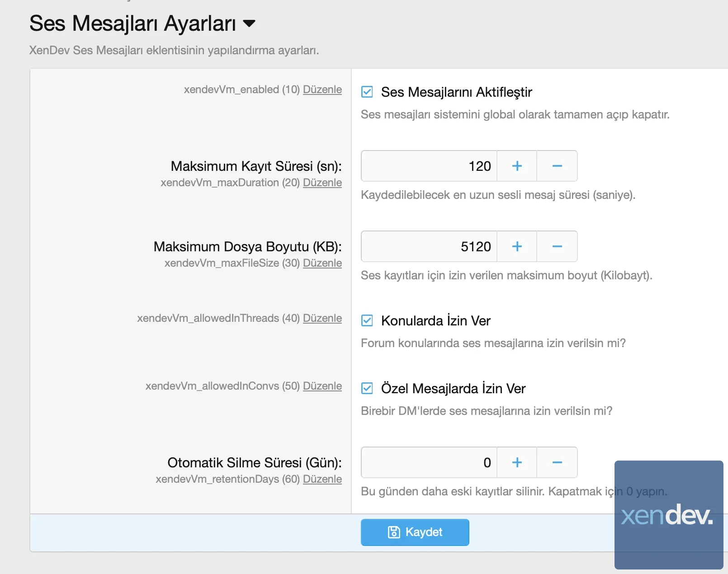
Task: Disable Ses Mesajlarını Aktifleştir checkbox
Action: click(367, 92)
